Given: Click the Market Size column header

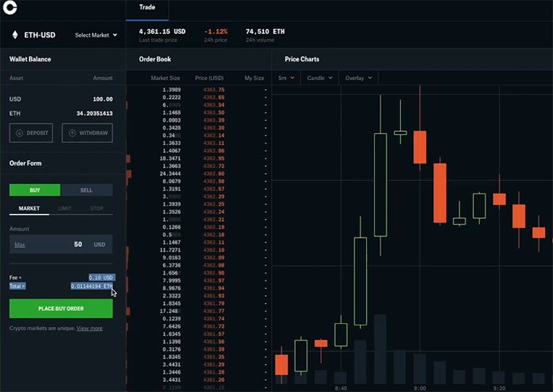Looking at the screenshot, I should coord(165,78).
